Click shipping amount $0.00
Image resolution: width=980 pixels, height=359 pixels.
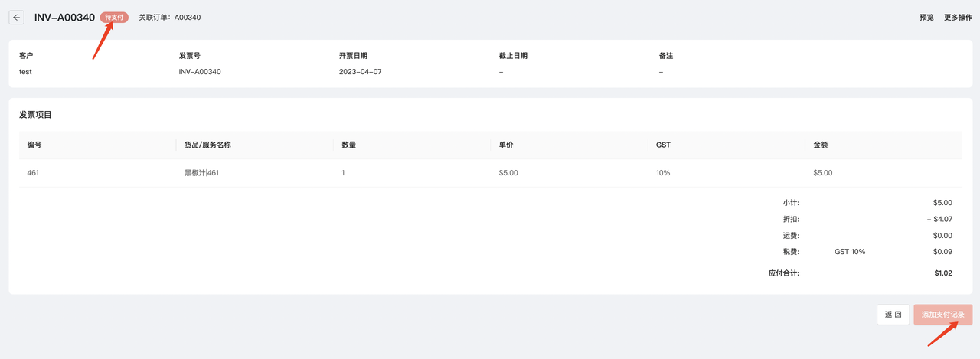click(x=942, y=236)
